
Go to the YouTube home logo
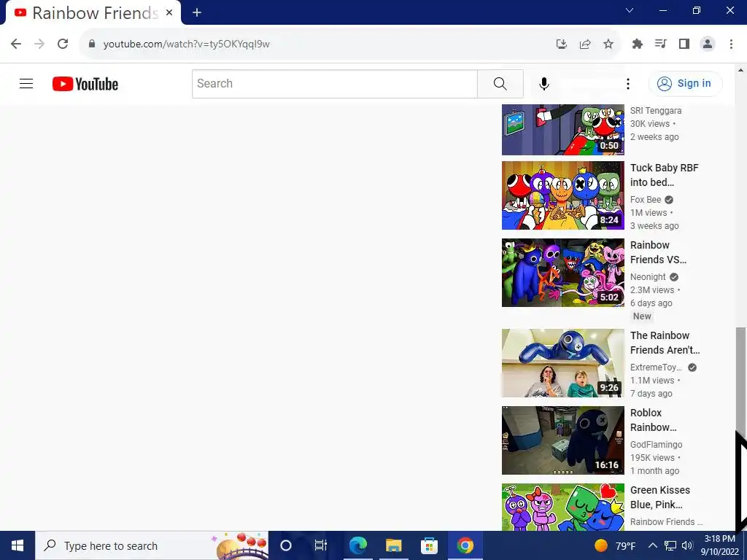point(85,84)
